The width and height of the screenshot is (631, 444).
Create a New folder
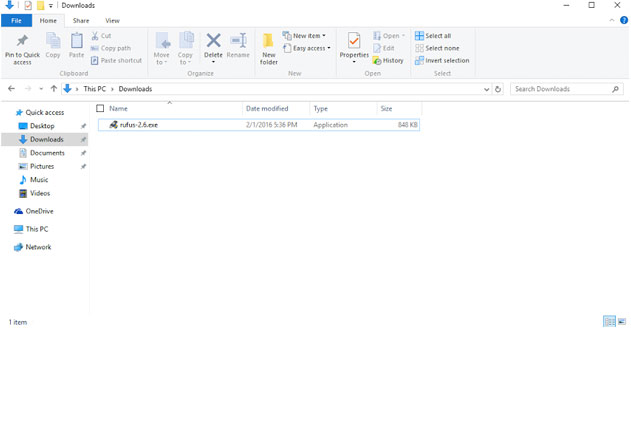268,49
